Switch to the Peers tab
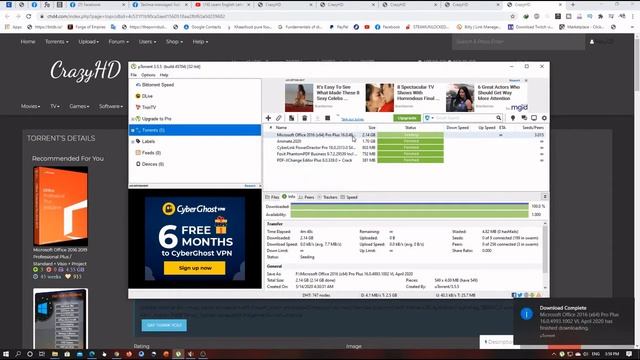This screenshot has height=360, width=640. click(x=306, y=197)
